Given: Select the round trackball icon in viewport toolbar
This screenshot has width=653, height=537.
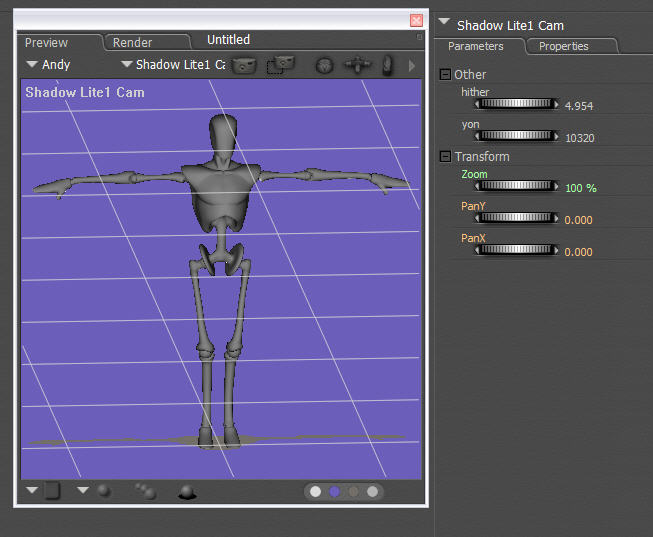Looking at the screenshot, I should pos(324,65).
